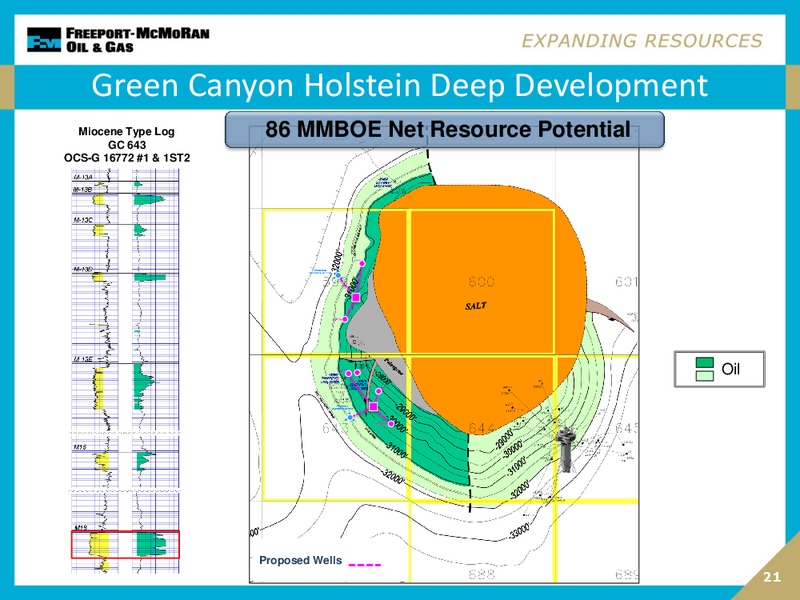
Task: Click the -33000' contour label
Action: (519, 532)
